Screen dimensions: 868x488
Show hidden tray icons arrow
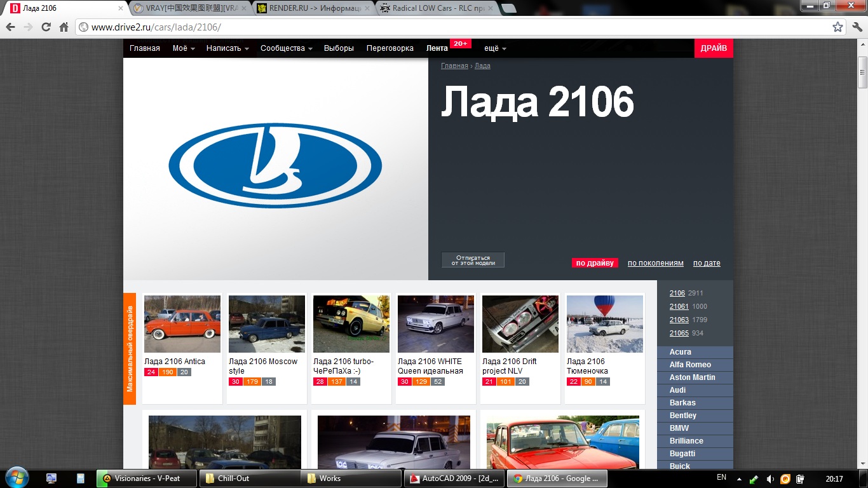[739, 479]
